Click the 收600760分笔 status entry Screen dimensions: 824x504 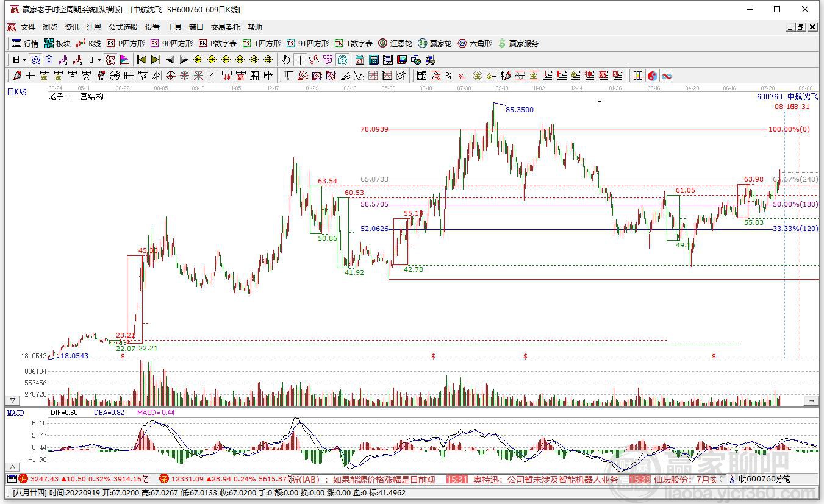[x=764, y=479]
